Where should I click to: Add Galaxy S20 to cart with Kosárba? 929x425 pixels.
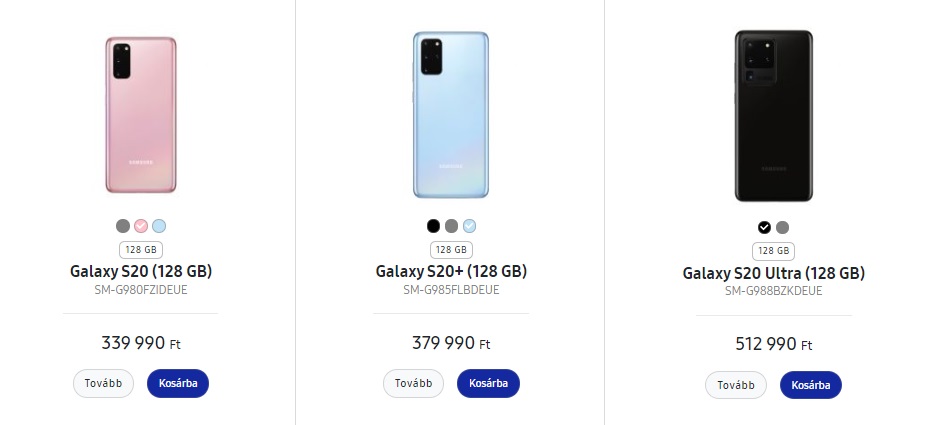178,383
